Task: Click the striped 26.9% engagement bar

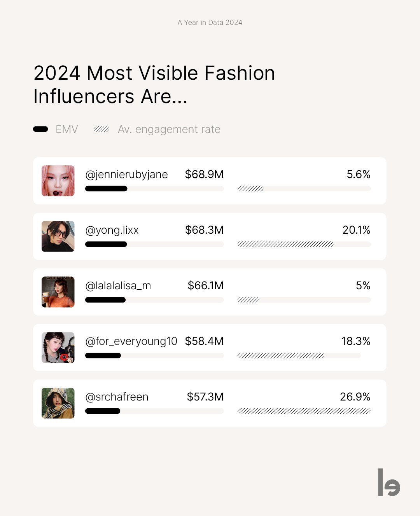Action: coord(304,411)
